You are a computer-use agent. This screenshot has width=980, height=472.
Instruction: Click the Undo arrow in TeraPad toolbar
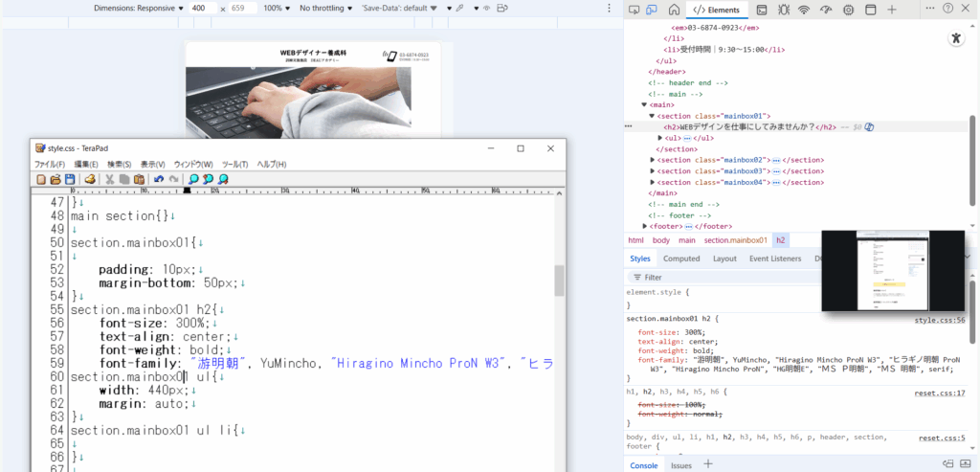159,179
